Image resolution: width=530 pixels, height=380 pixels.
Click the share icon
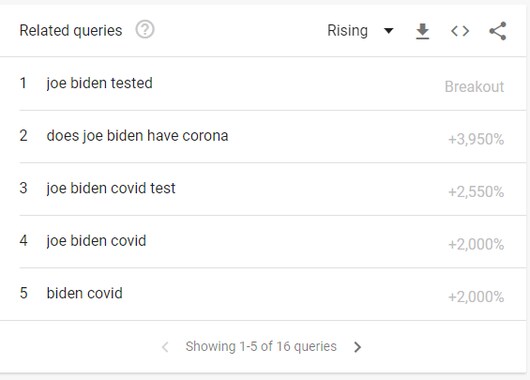point(498,31)
